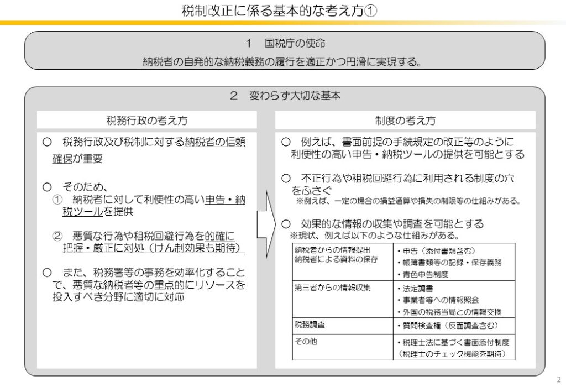This screenshot has height=392, width=566.
Task: Click the bullet text about 書面前提の手続規定の改正
Action: 402,148
